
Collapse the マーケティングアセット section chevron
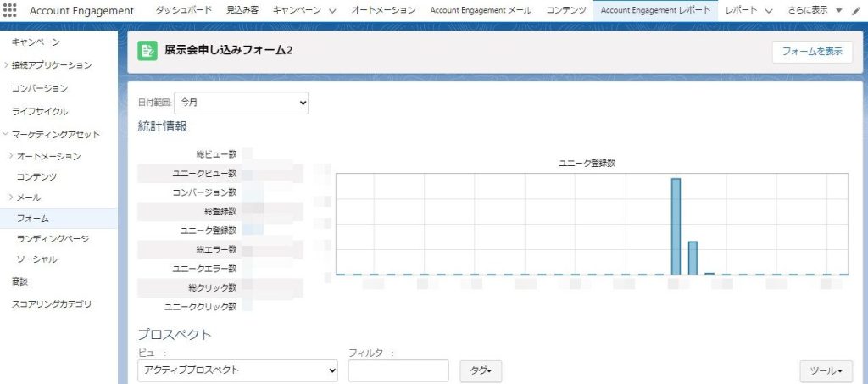6,134
